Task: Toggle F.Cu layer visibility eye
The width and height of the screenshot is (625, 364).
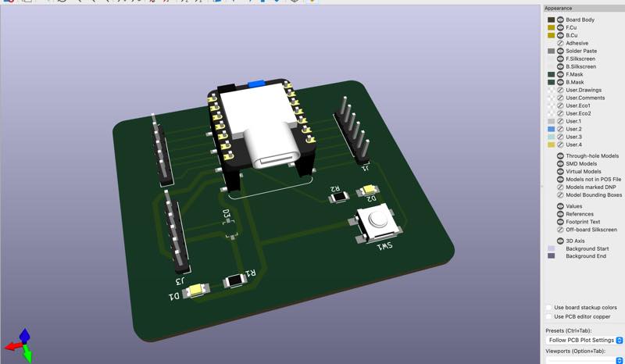Action: click(560, 27)
